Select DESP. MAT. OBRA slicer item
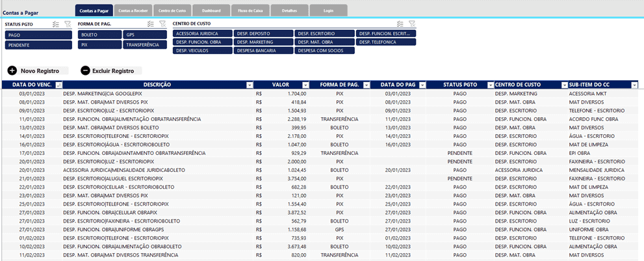 coord(324,42)
